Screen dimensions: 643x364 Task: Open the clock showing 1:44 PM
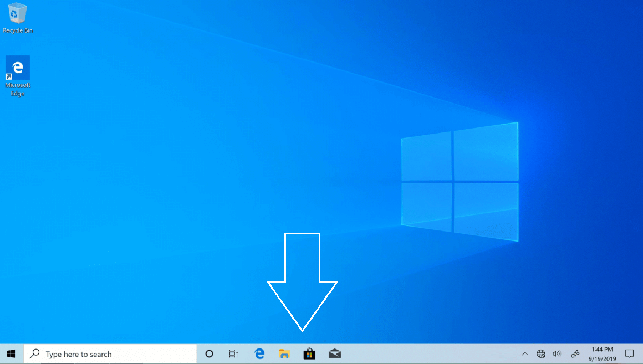602,354
